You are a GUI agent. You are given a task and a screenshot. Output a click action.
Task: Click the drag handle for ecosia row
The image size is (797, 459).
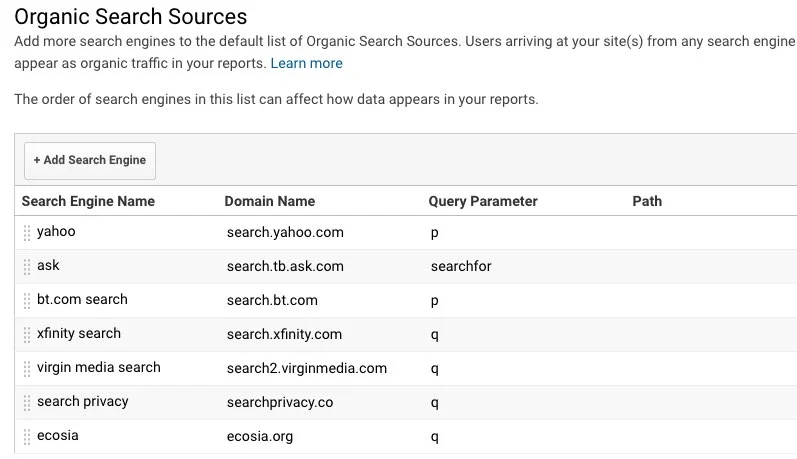(27, 437)
